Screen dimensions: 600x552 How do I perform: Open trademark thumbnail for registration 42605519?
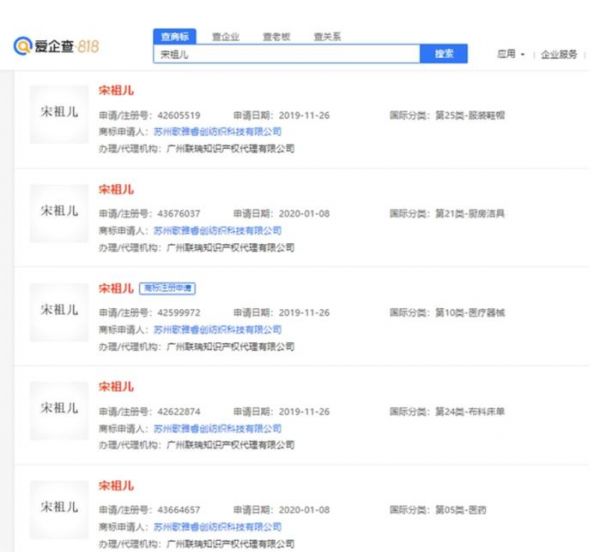pos(59,114)
